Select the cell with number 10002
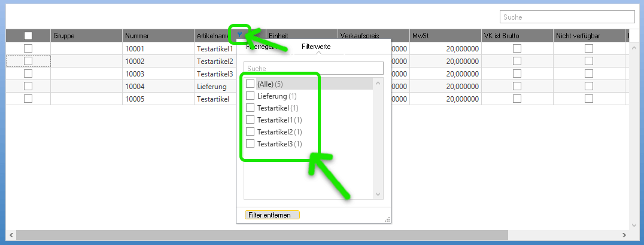Viewport: 644px width, 245px height. (158, 61)
